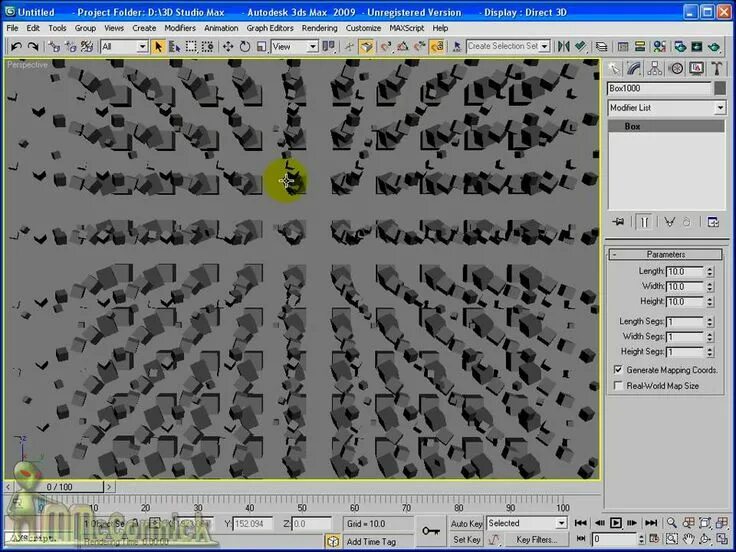736x552 pixels.
Task: Open Select by Name list icon
Action: coord(175,46)
